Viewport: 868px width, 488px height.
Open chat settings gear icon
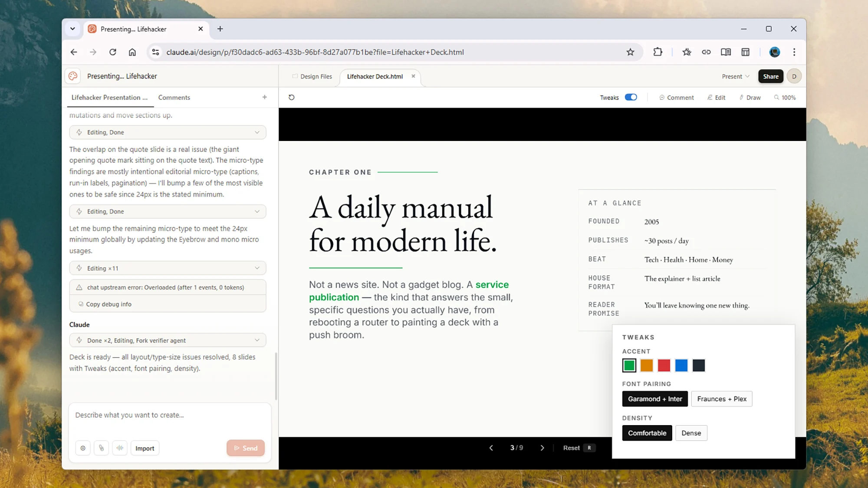click(83, 448)
